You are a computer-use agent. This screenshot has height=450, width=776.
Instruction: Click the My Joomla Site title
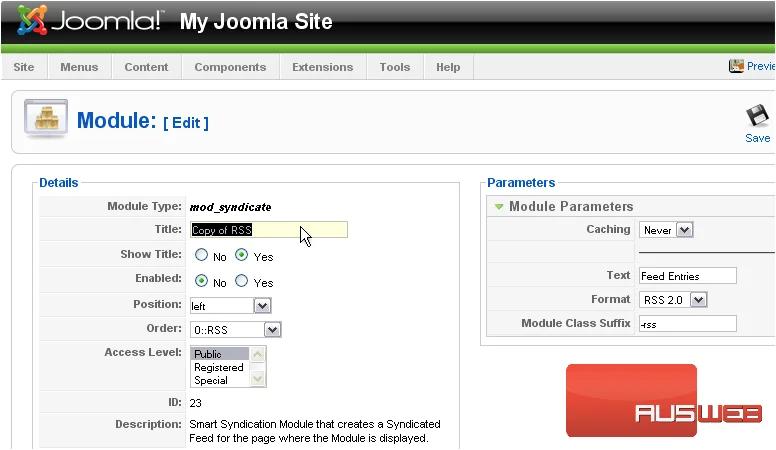256,21
